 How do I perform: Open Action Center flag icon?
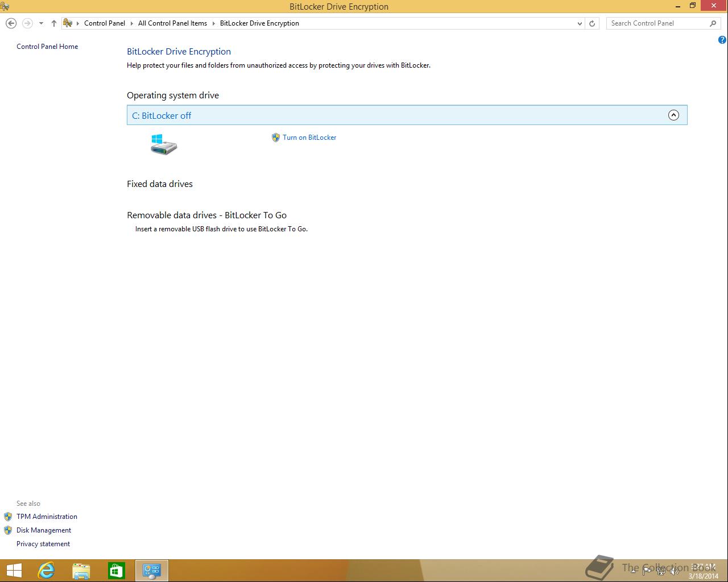click(647, 571)
